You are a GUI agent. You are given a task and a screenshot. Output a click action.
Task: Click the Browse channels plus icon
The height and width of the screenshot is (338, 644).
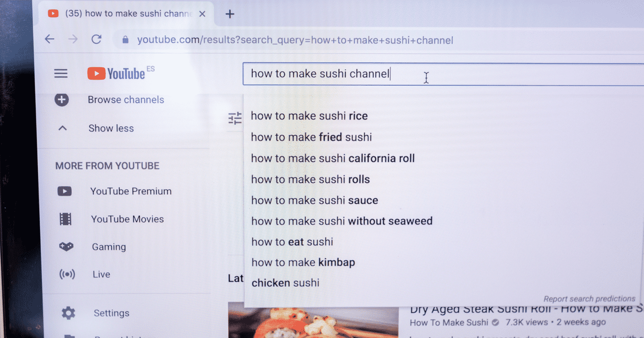[x=62, y=99]
